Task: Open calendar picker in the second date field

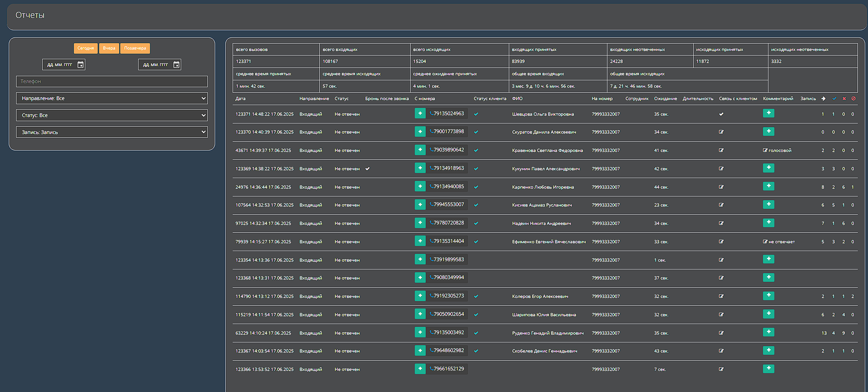Action: click(176, 65)
